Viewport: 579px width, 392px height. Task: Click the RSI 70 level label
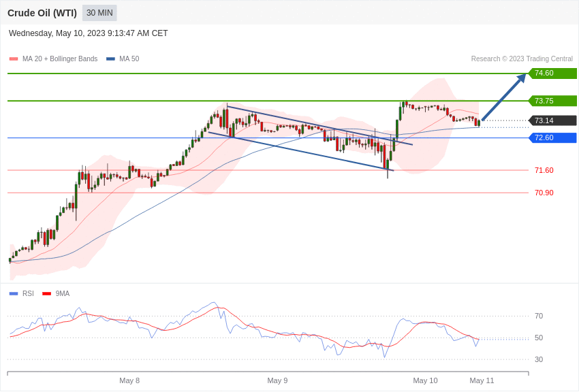click(539, 316)
